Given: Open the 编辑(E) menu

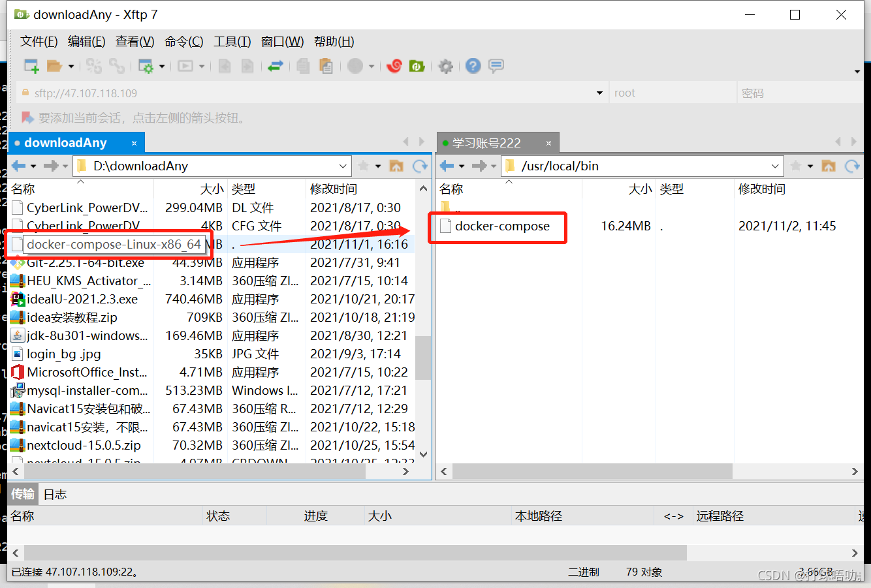Looking at the screenshot, I should pos(87,42).
